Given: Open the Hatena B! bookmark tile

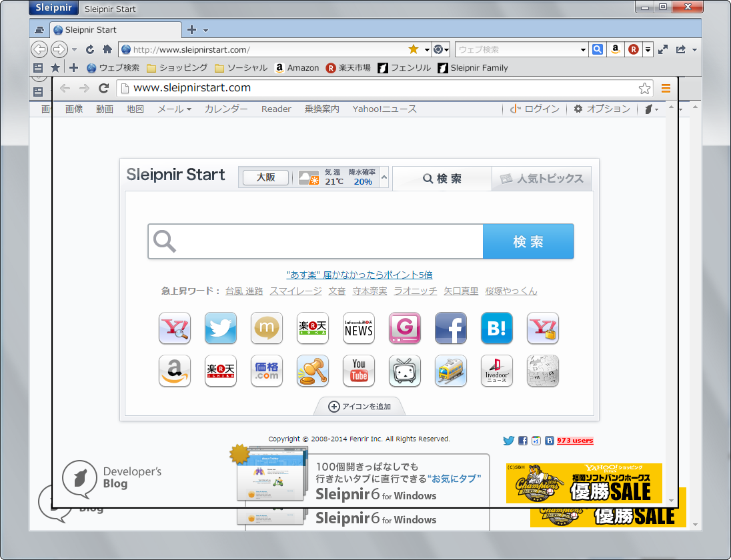Looking at the screenshot, I should click(496, 328).
